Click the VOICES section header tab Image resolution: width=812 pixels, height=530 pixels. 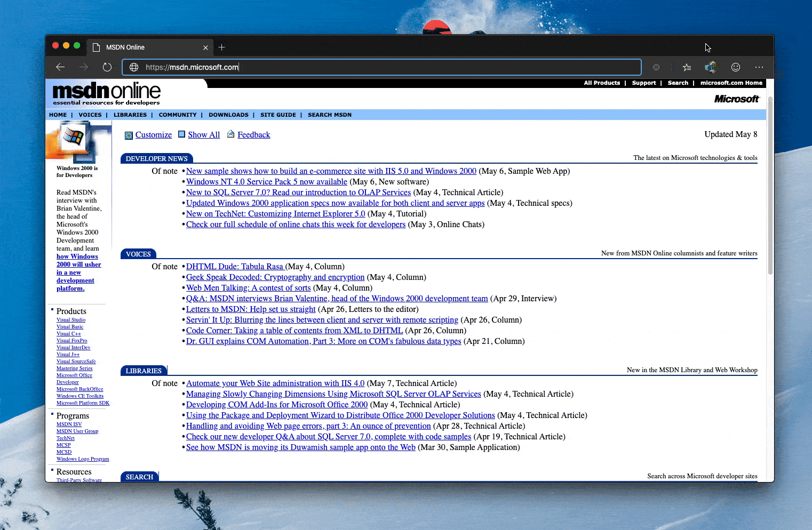pyautogui.click(x=138, y=254)
